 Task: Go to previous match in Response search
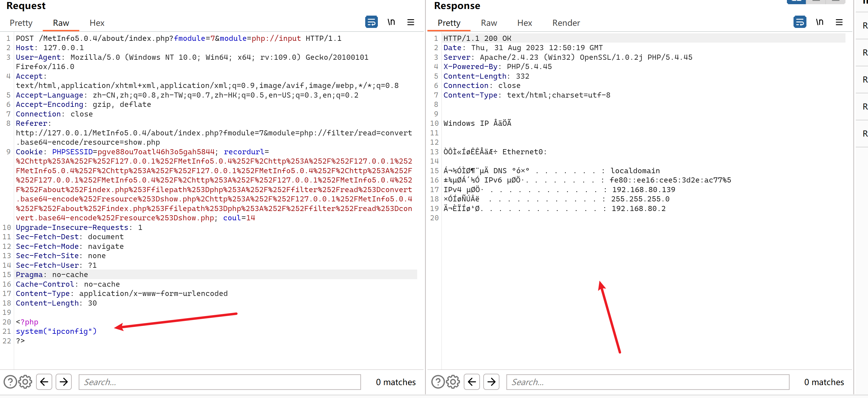tap(472, 381)
